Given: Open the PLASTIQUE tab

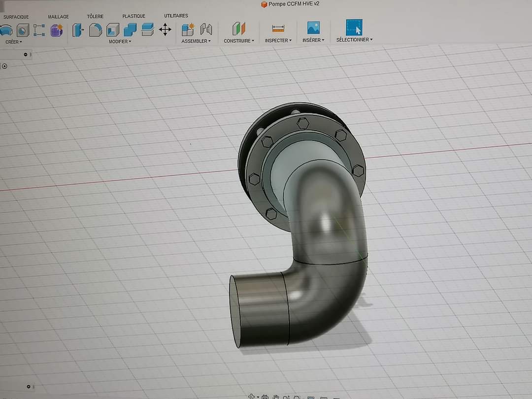Looking at the screenshot, I should click(x=133, y=16).
